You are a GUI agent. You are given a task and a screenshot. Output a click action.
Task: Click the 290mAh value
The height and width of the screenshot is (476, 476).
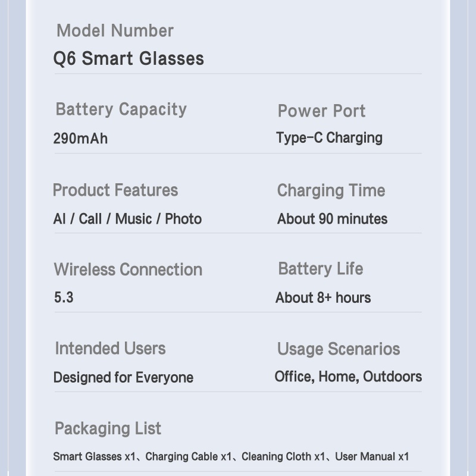click(x=80, y=139)
